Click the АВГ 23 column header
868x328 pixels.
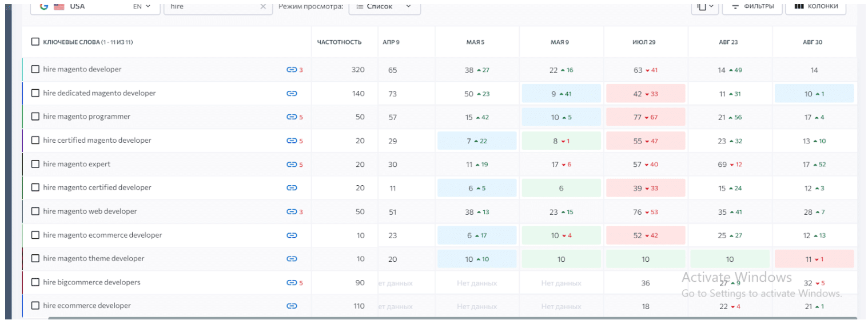(x=728, y=42)
